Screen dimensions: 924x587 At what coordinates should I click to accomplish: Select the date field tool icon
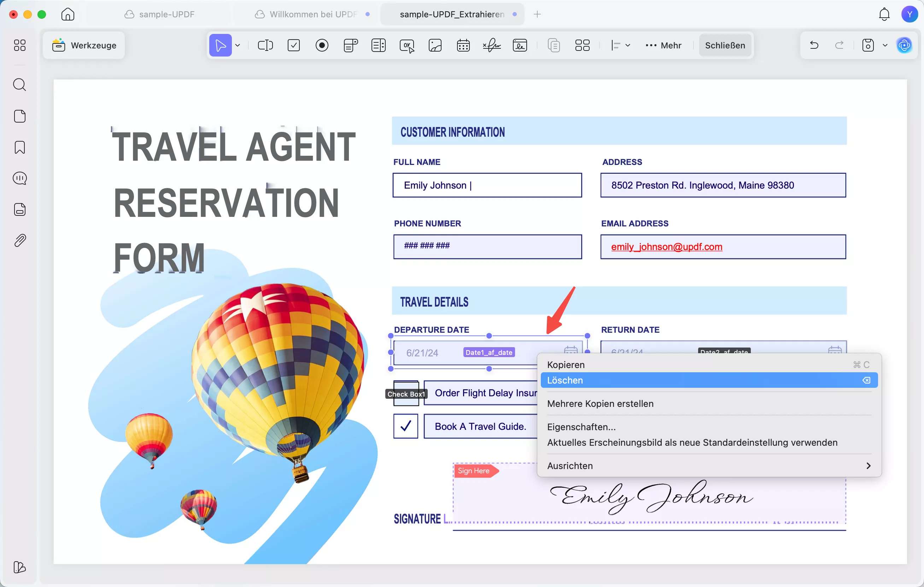point(463,45)
